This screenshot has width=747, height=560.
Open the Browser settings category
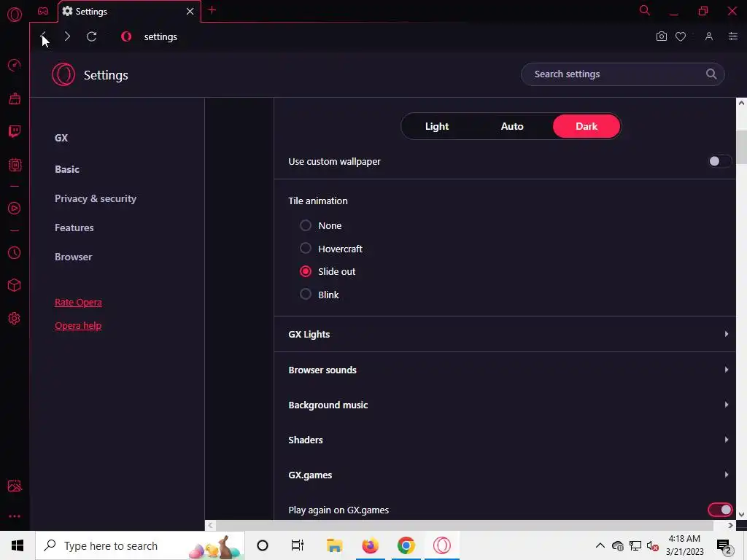[74, 257]
